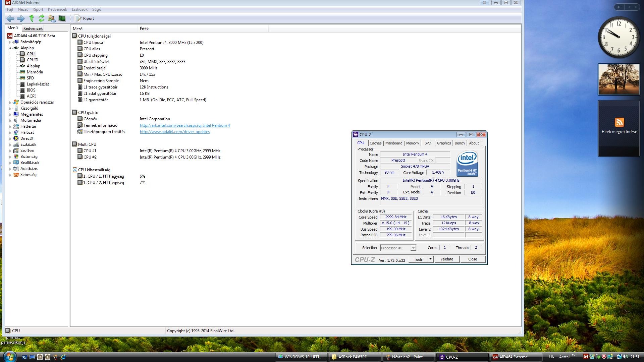Screen dimensions: 644x362
Task: Click the users icon in AIDA64 toolbar
Action: (52, 18)
